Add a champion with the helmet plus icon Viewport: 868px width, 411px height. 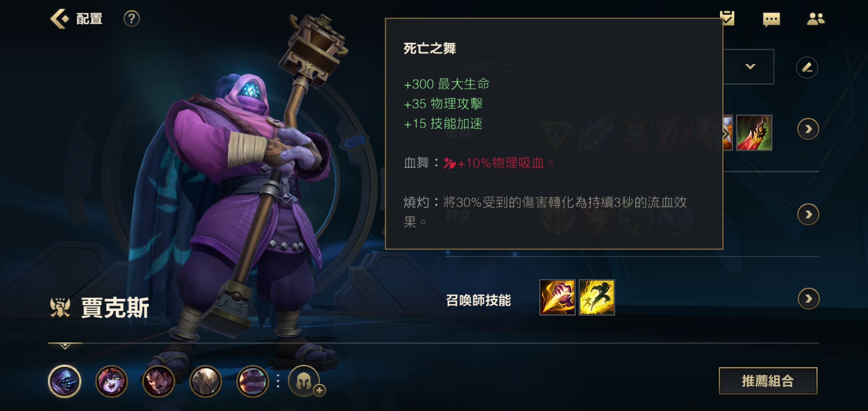tap(304, 381)
